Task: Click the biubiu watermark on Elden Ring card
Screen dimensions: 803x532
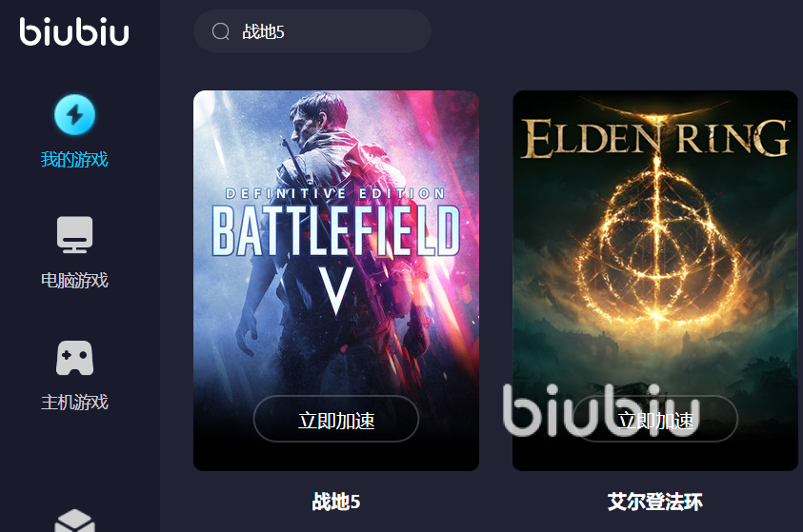Action: click(x=601, y=411)
